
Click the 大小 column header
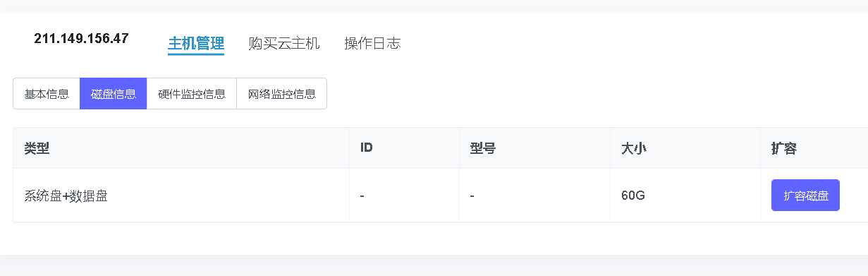634,148
